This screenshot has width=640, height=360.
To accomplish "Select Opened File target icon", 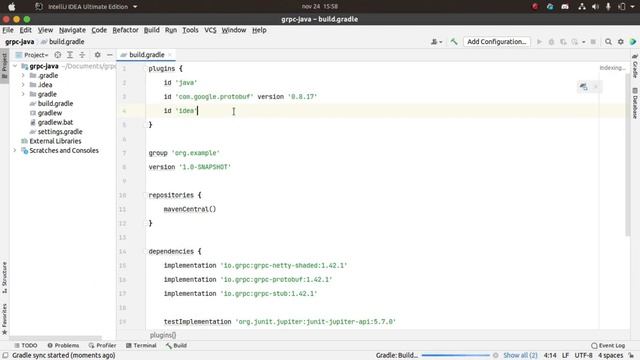I will pyautogui.click(x=58, y=55).
